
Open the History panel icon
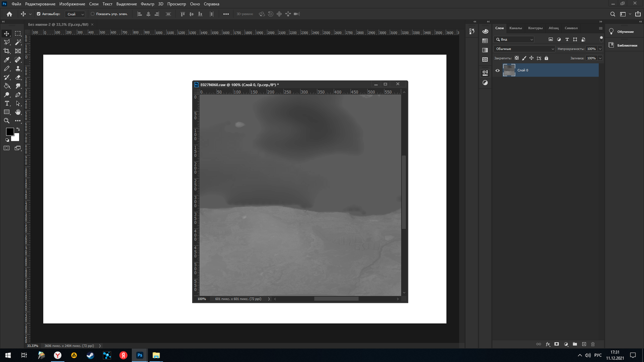(x=471, y=31)
